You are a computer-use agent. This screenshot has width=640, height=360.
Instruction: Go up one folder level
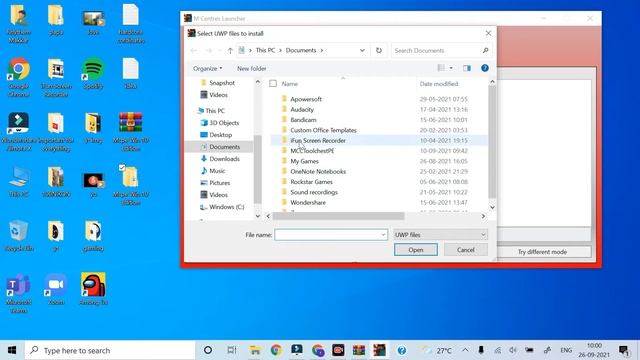tap(230, 50)
